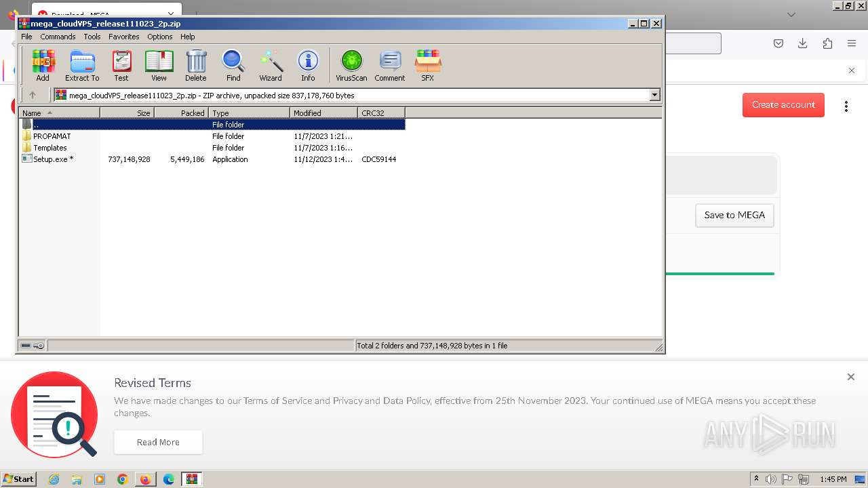Viewport: 868px width, 488px height.
Task: Run the Test archive tool
Action: [121, 66]
